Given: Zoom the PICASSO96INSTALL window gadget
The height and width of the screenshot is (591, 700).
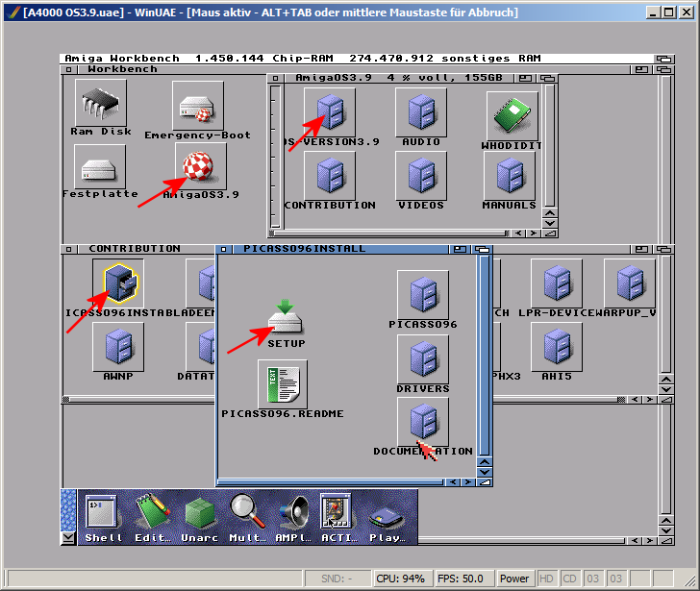Looking at the screenshot, I should (x=460, y=249).
